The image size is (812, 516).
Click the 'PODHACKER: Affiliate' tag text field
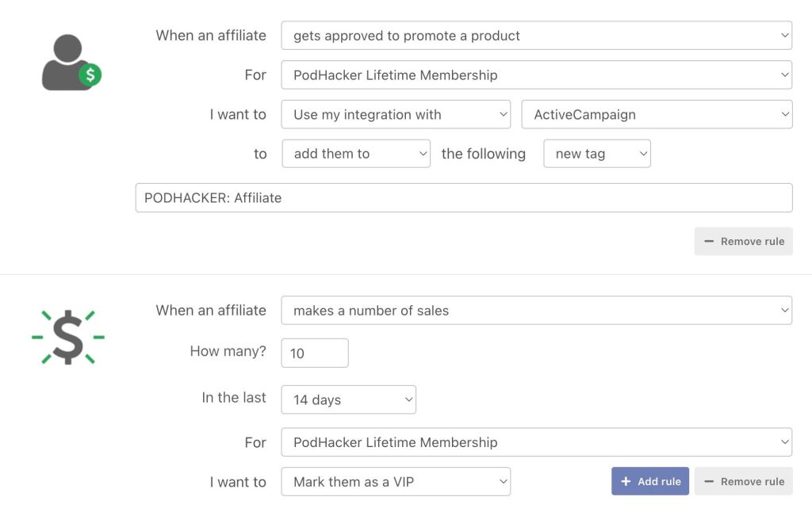click(x=464, y=198)
